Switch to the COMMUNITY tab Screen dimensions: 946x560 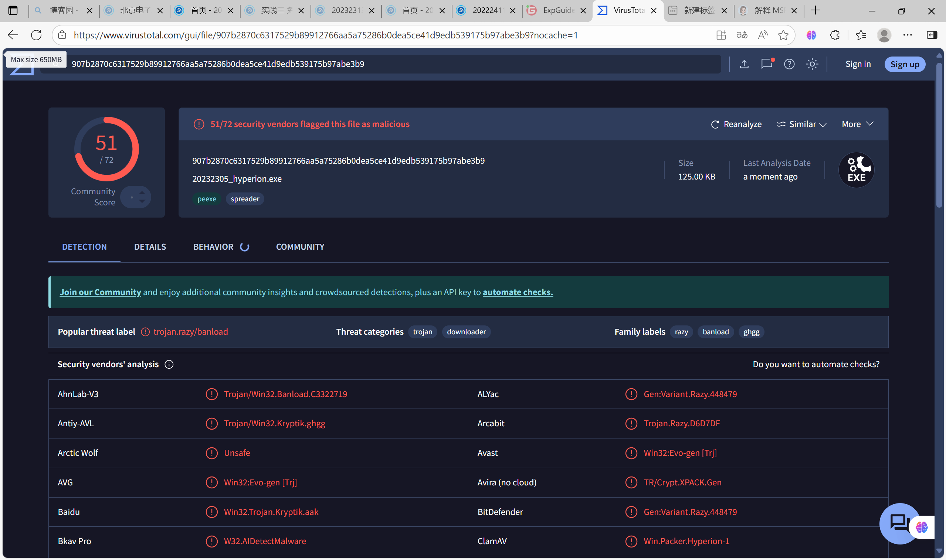300,247
